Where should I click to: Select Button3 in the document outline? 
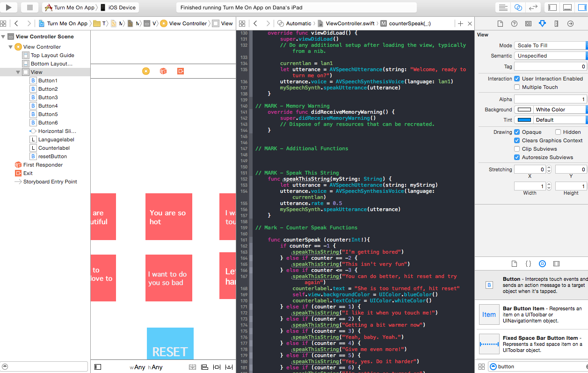click(x=48, y=97)
